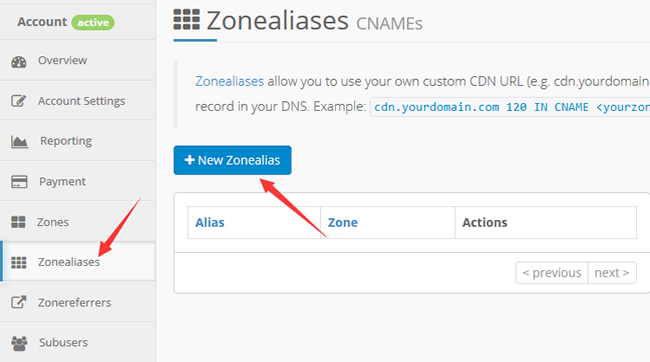Image resolution: width=650 pixels, height=362 pixels.
Task: Sort the table by the Alias column
Action: tap(210, 223)
